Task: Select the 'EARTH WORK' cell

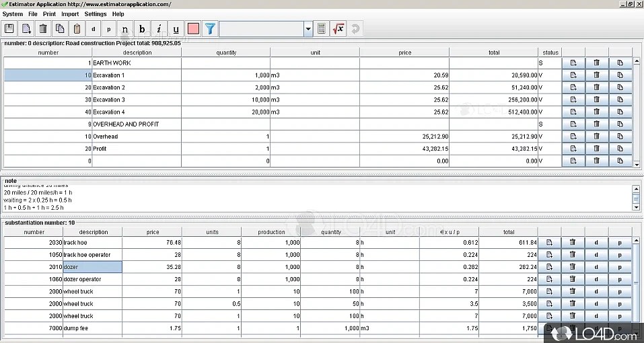Action: (137, 63)
